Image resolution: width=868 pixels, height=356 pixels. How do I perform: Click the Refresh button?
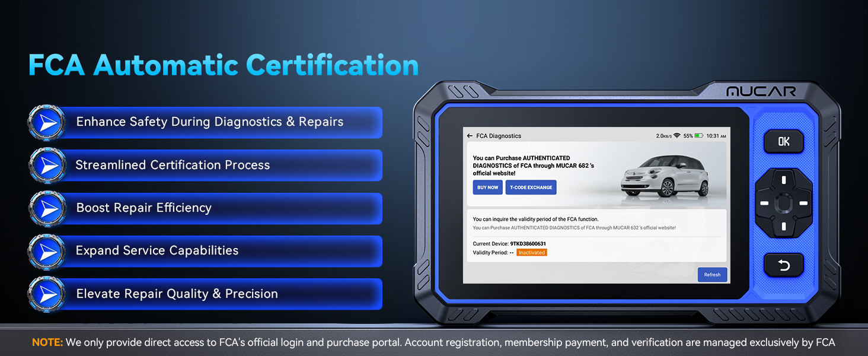point(712,275)
